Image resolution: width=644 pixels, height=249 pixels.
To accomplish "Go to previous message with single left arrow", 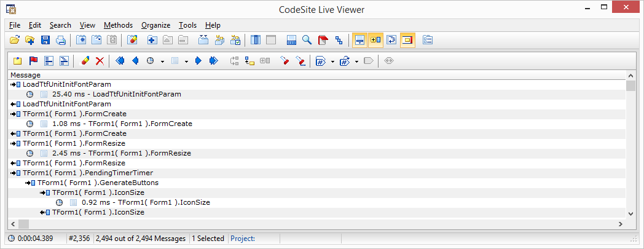I will pos(135,61).
